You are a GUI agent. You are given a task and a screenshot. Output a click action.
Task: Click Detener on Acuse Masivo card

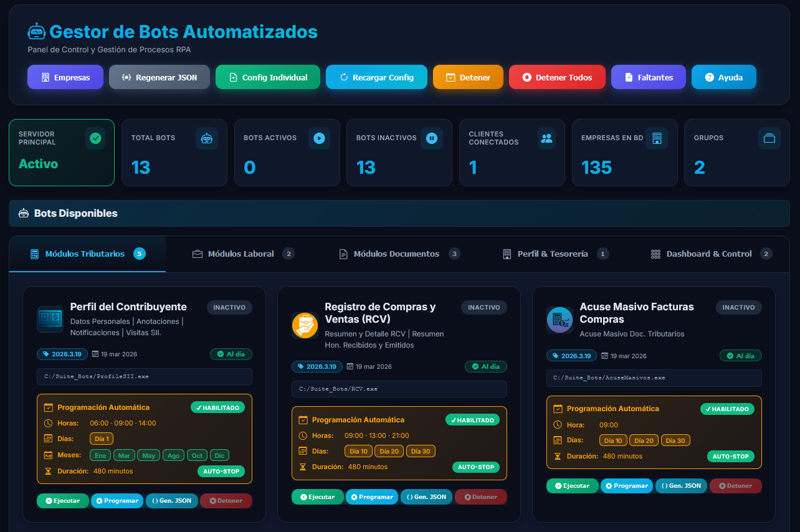[x=736, y=486]
